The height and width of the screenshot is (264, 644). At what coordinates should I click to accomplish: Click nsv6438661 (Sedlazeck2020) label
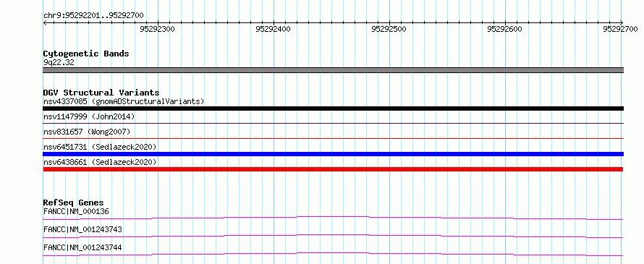coord(100,162)
